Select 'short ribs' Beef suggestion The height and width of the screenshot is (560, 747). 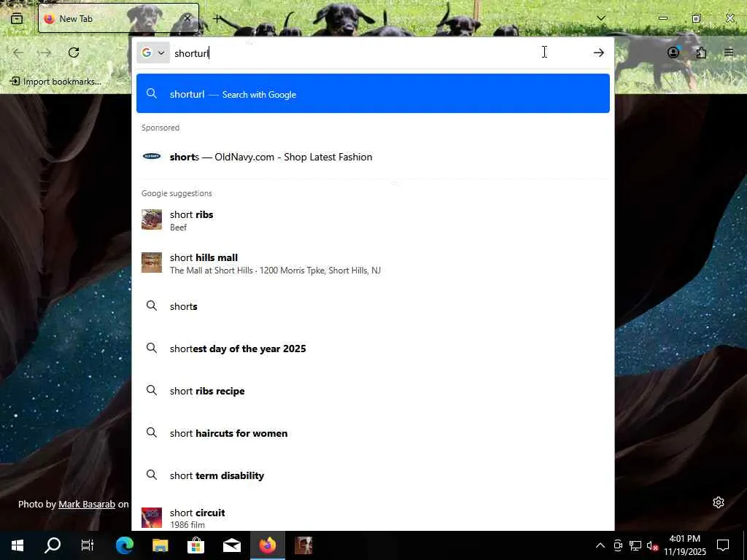coord(373,220)
